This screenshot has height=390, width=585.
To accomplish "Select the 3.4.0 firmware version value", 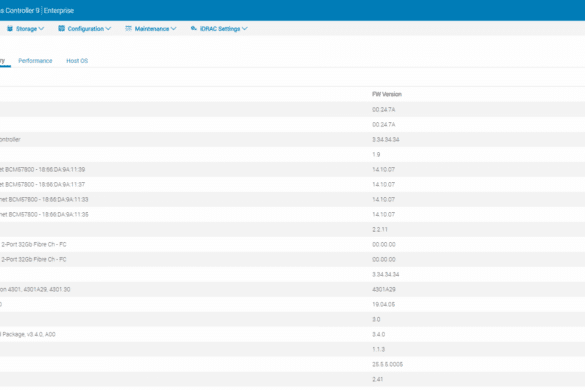I will coord(378,334).
